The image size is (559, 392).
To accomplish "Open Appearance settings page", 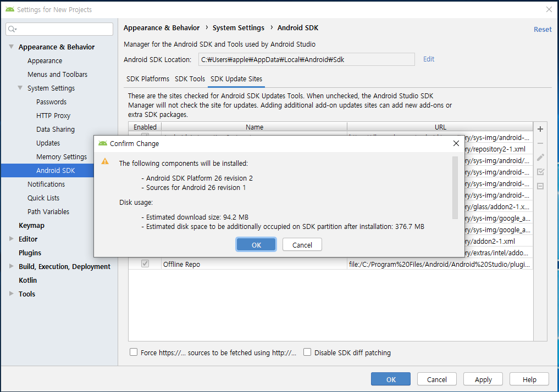I will 45,60.
